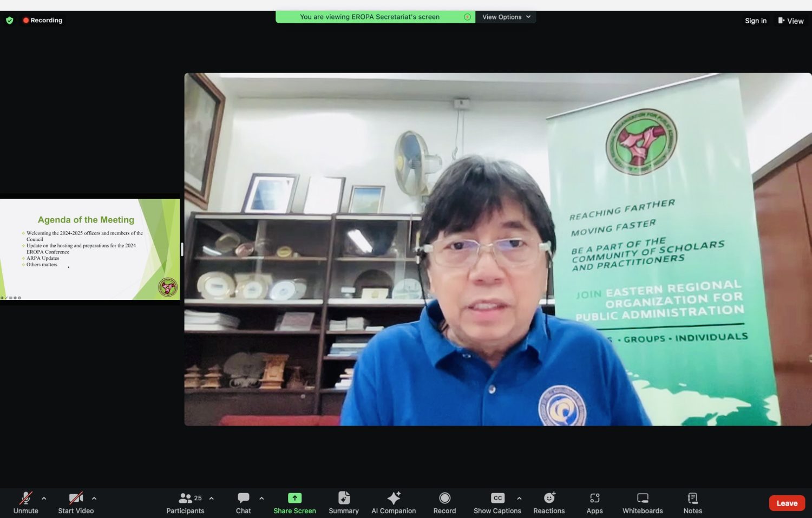This screenshot has width=812, height=518.
Task: Leave the meeting
Action: tap(787, 503)
